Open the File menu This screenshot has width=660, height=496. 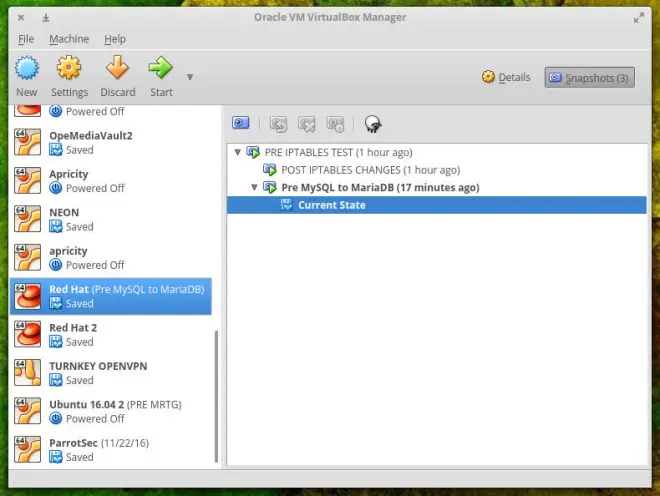coord(26,39)
